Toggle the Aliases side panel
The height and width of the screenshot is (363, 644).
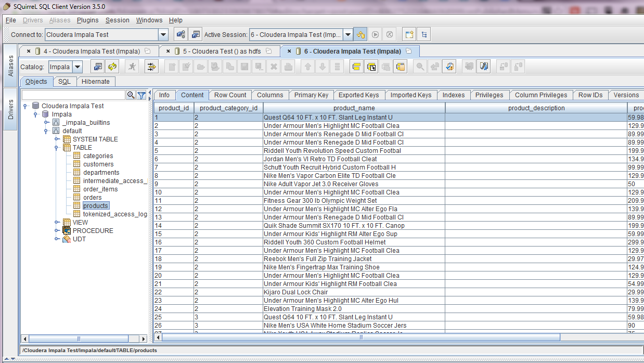pos(10,66)
